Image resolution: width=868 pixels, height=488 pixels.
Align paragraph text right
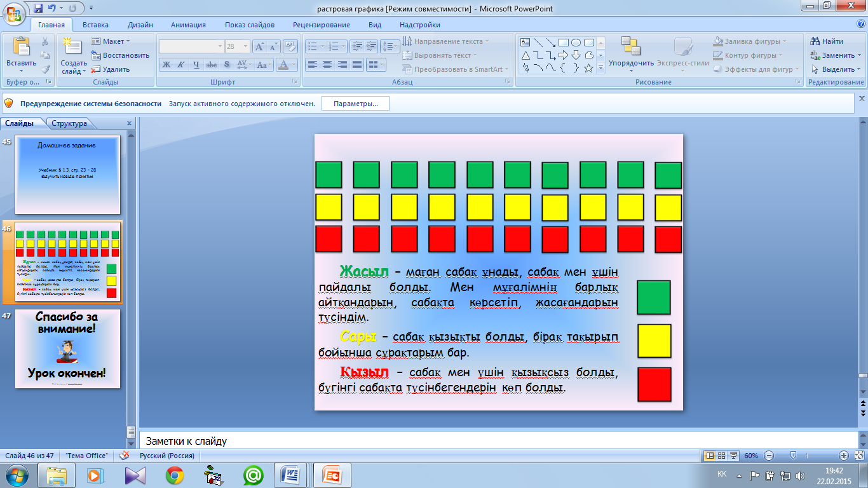(342, 64)
